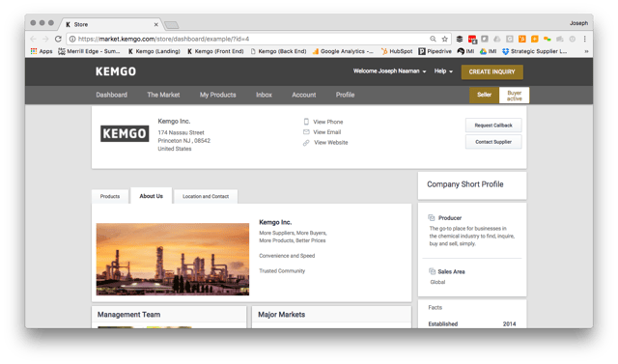Open Kemgo (Front End) bookmark
The height and width of the screenshot is (364, 618).
coord(215,51)
